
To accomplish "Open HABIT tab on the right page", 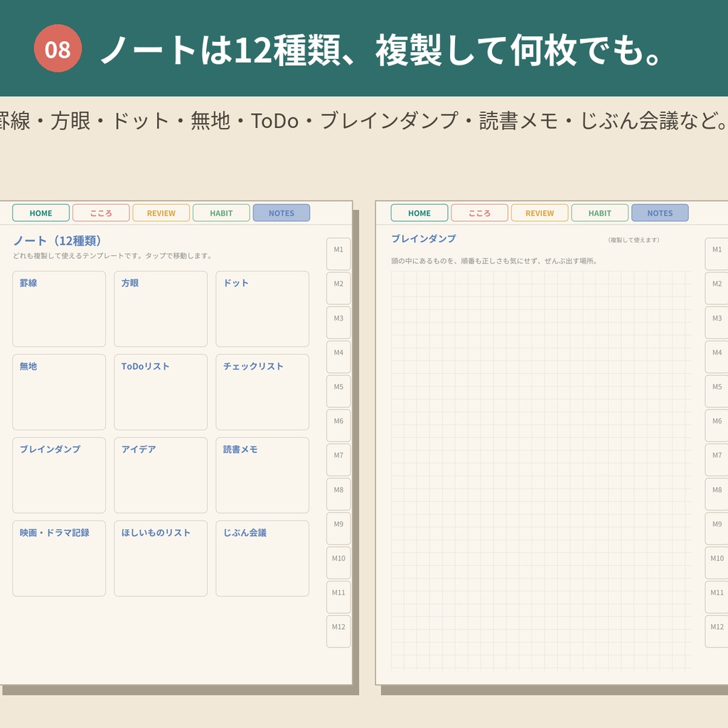I will [x=600, y=213].
